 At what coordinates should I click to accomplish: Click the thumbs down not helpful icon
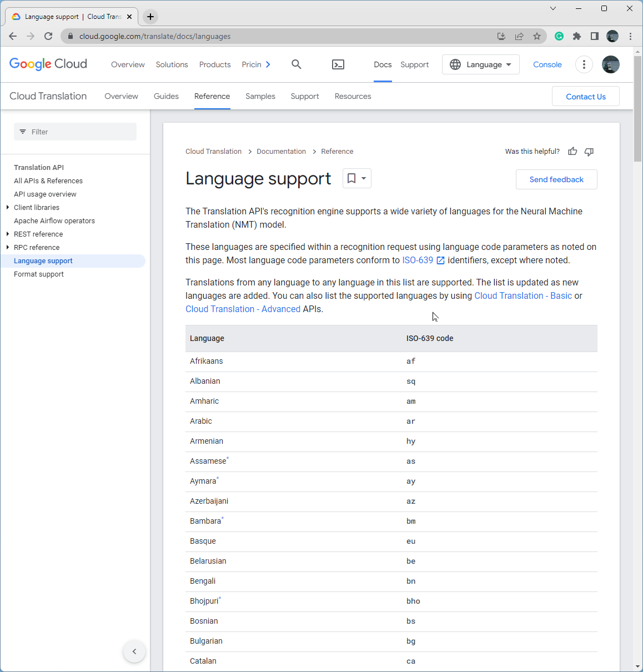pos(589,152)
